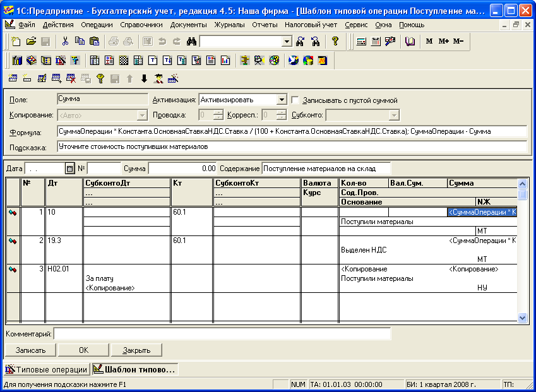Viewport: 536px width, 392px height.
Task: Click the Dt/Kt typical operations icon
Action: coord(61,61)
